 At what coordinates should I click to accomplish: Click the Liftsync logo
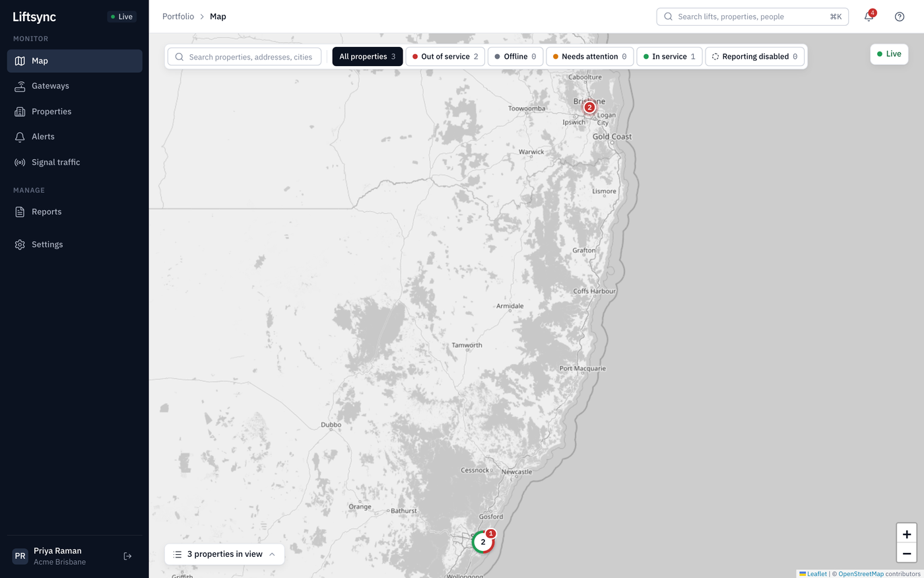[34, 17]
